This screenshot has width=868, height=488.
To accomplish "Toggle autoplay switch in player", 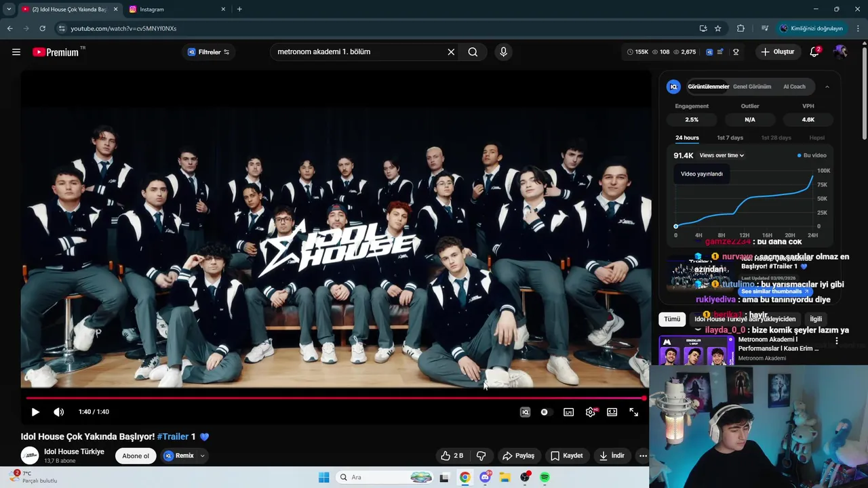I will (x=545, y=412).
